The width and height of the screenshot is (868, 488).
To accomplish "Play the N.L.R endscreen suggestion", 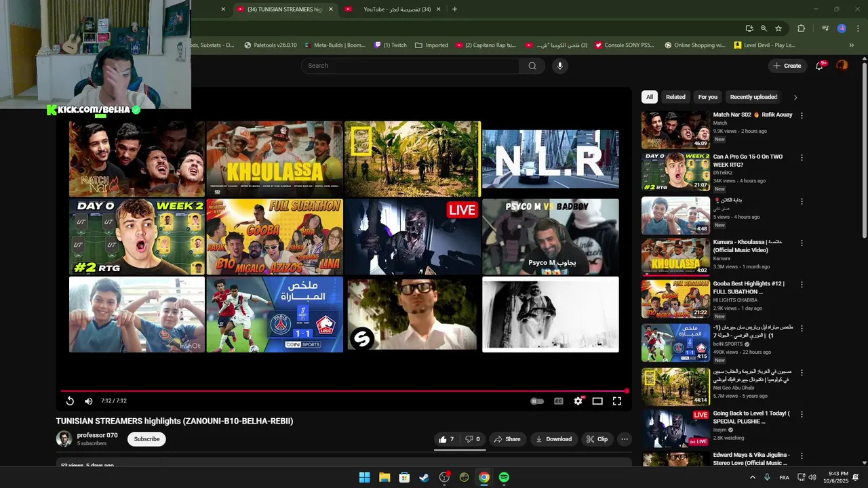I will (x=550, y=159).
